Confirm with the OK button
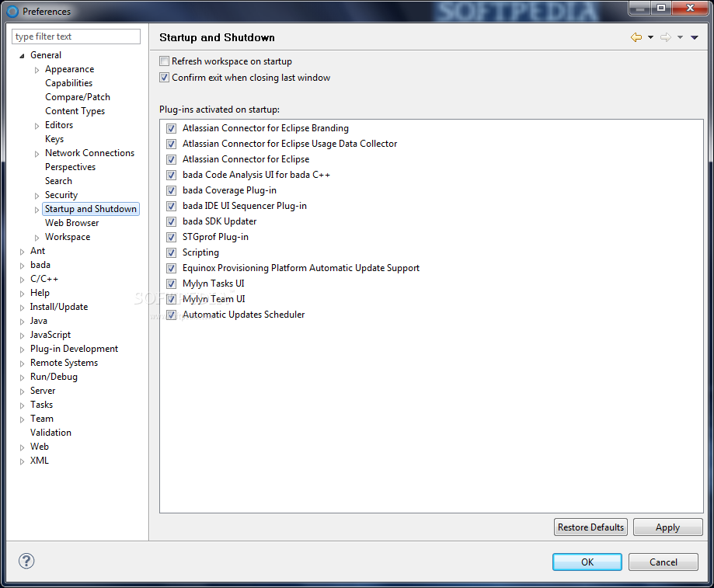The height and width of the screenshot is (588, 714). pyautogui.click(x=587, y=562)
